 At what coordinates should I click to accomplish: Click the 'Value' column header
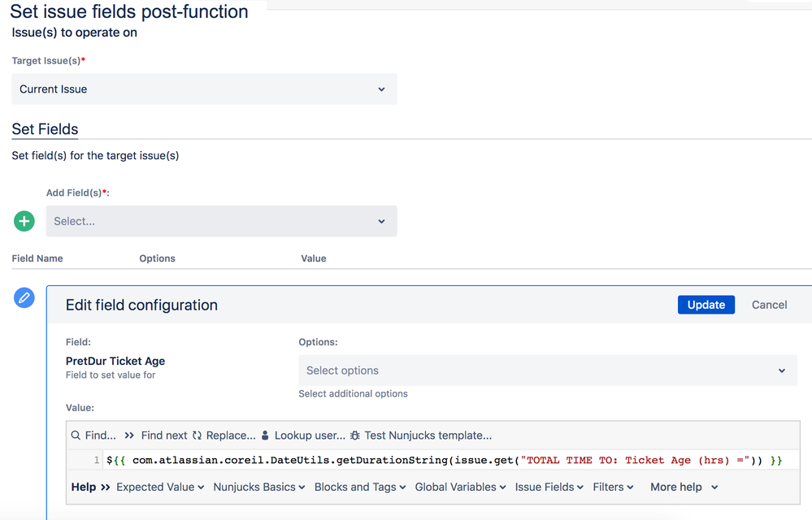click(313, 258)
